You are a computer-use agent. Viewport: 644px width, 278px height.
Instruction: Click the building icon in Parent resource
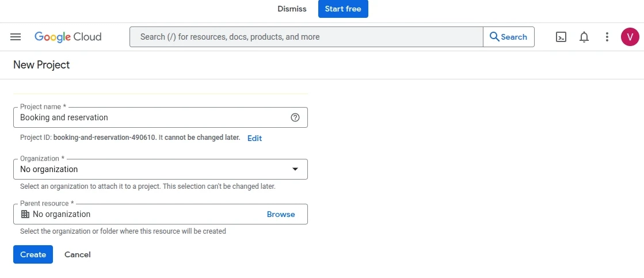click(x=25, y=214)
